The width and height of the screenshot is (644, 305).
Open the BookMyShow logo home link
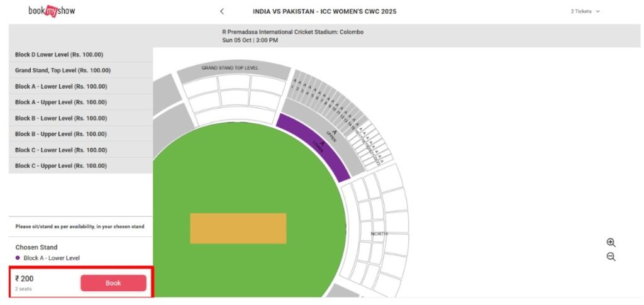click(x=52, y=11)
